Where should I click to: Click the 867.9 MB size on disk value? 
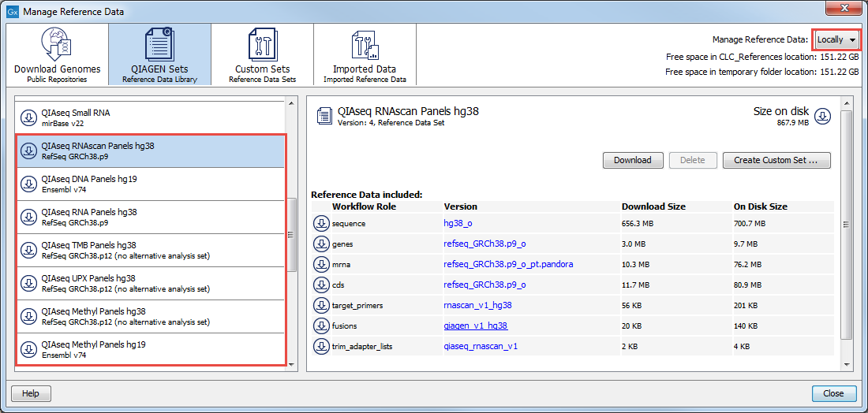click(x=793, y=123)
